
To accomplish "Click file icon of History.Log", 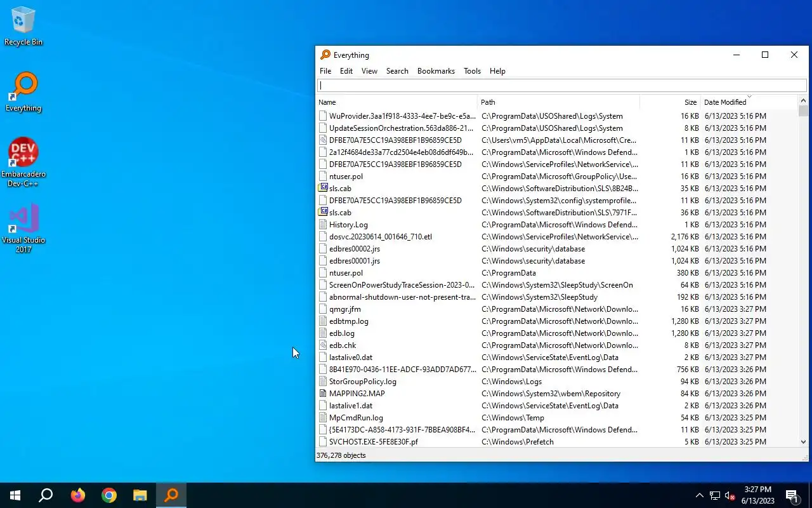I will click(324, 225).
